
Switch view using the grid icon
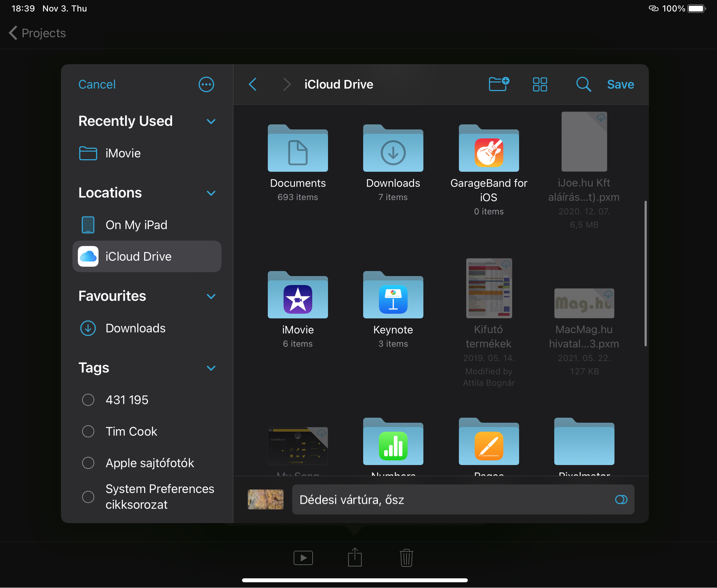tap(540, 85)
